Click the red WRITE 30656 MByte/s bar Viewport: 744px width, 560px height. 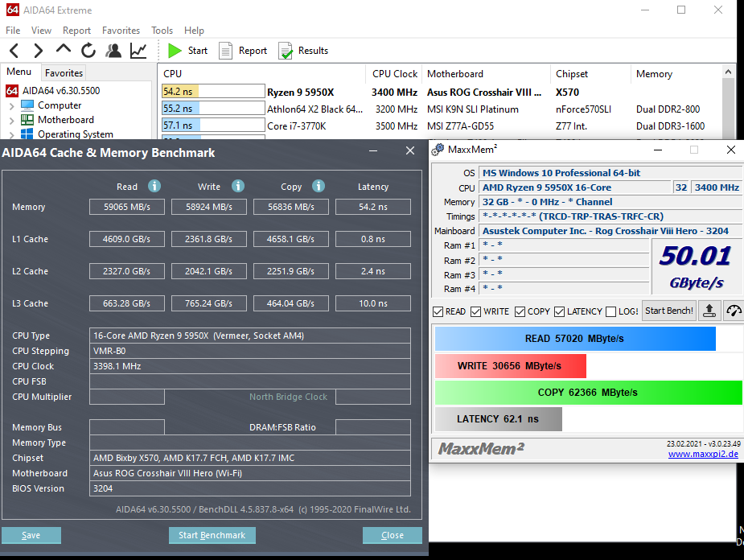click(511, 366)
